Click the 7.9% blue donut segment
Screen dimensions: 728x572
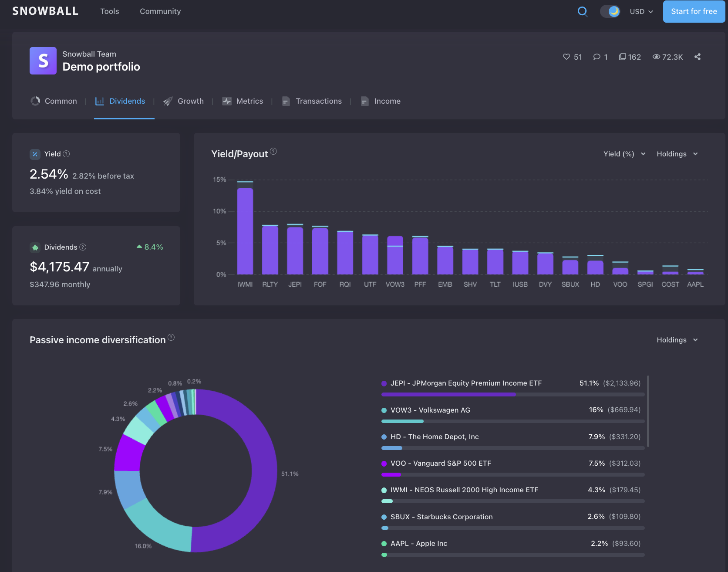click(x=128, y=489)
